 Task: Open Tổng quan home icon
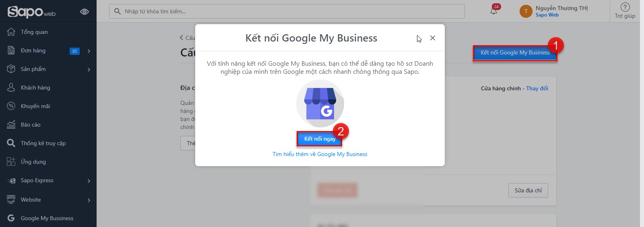tap(11, 32)
